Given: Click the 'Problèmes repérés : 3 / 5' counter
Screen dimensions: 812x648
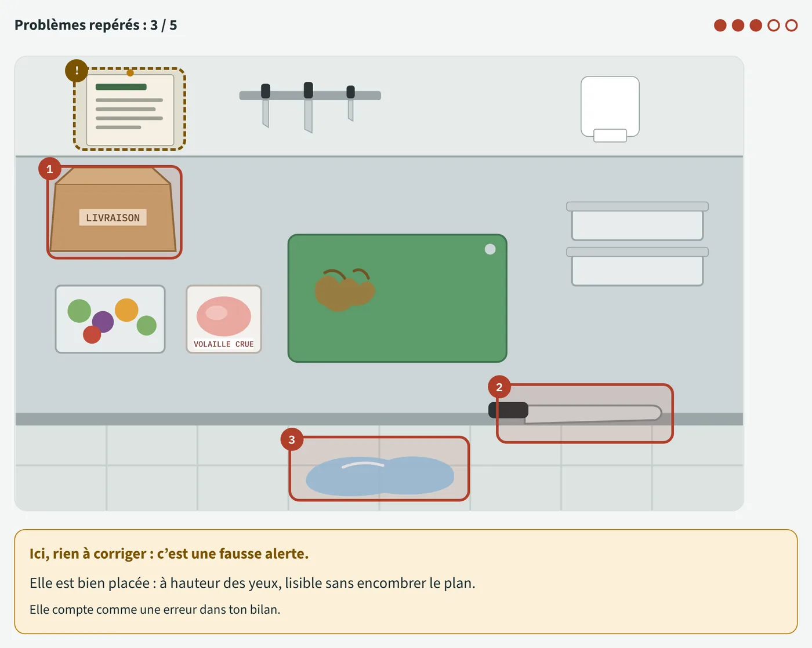Looking at the screenshot, I should (96, 25).
